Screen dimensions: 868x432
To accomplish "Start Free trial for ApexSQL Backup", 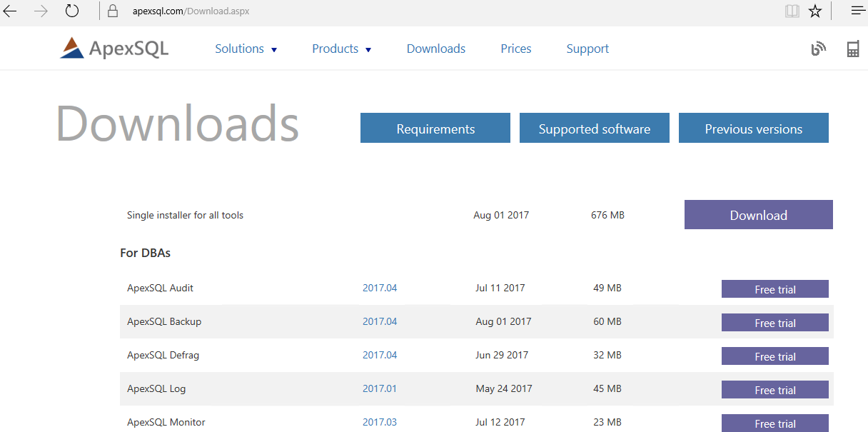I will click(775, 323).
